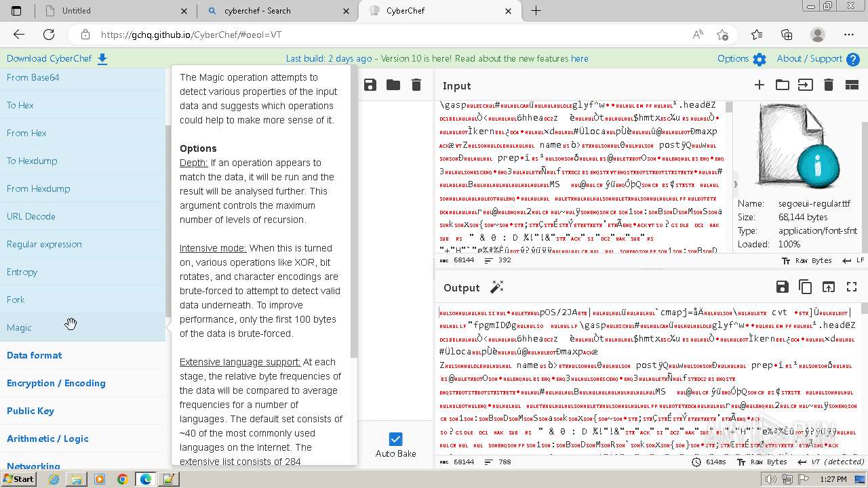View site information lock icon
Image resolution: width=868 pixels, height=488 pixels.
point(85,35)
